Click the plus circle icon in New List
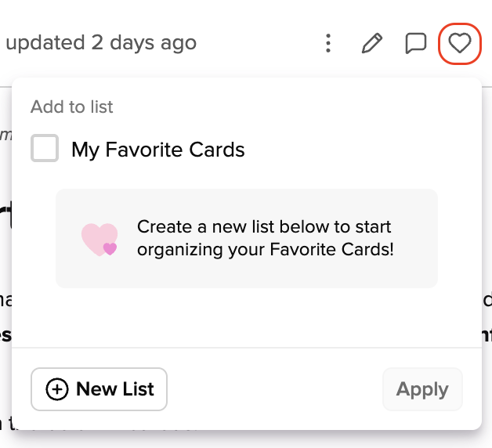This screenshot has width=492, height=448. (x=56, y=389)
